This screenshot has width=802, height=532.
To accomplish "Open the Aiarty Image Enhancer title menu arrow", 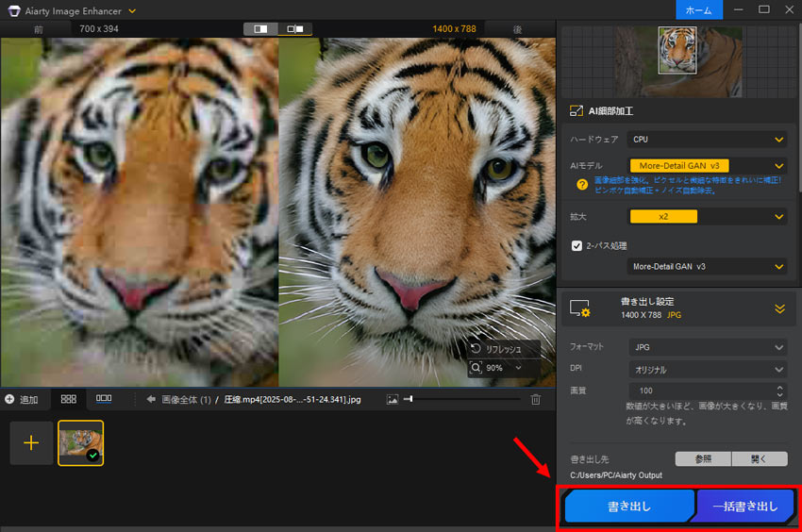I will tap(132, 10).
